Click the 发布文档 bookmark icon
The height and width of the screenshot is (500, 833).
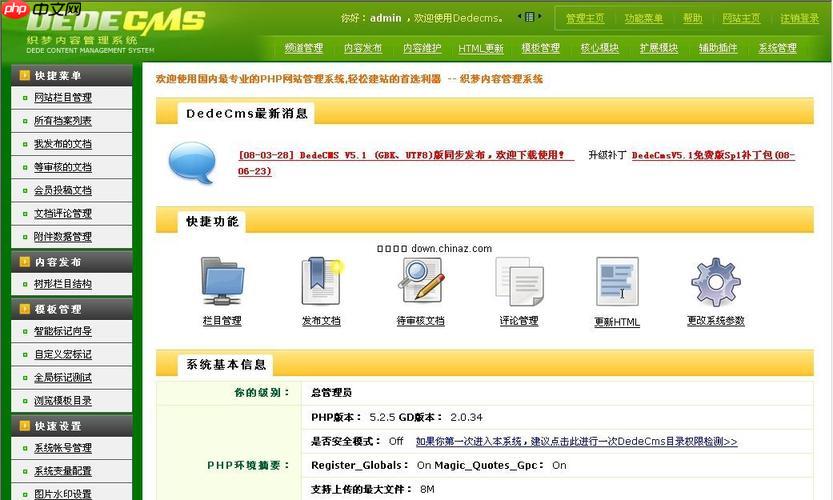pos(321,281)
